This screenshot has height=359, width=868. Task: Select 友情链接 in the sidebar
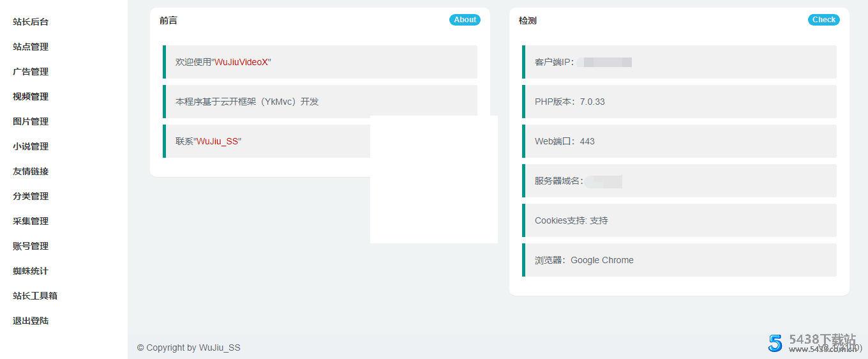31,171
